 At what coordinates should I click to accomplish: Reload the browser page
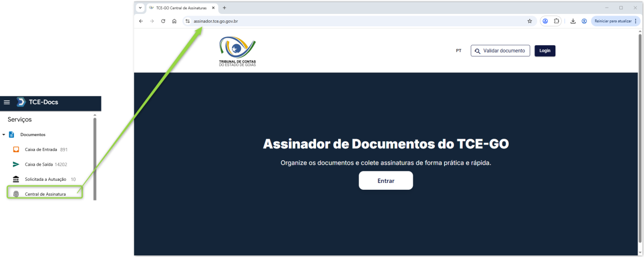[x=163, y=21]
